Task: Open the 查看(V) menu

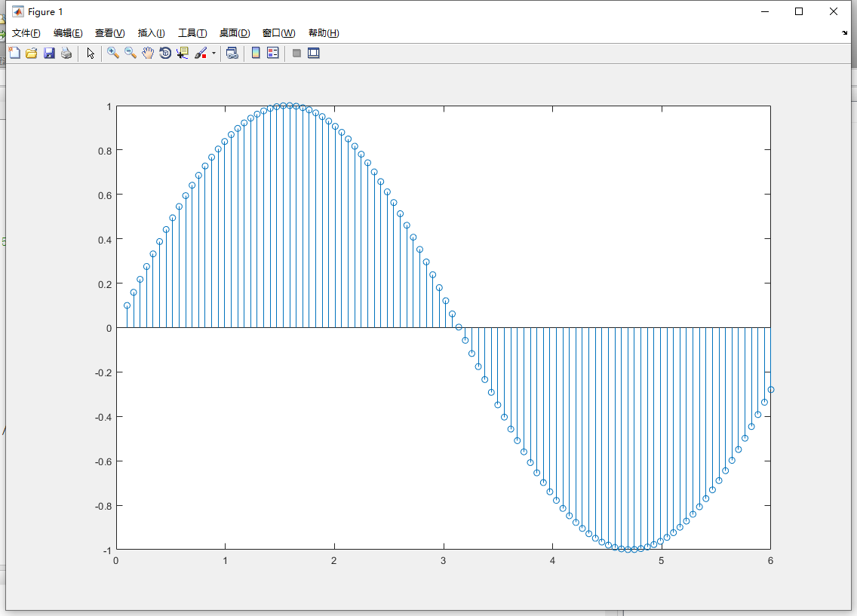Action: 110,32
